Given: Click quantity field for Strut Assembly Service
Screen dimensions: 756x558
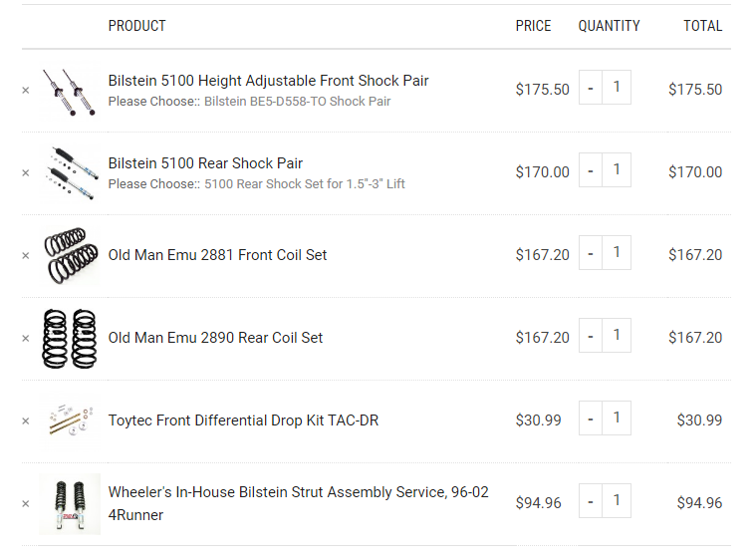Looking at the screenshot, I should click(617, 501).
